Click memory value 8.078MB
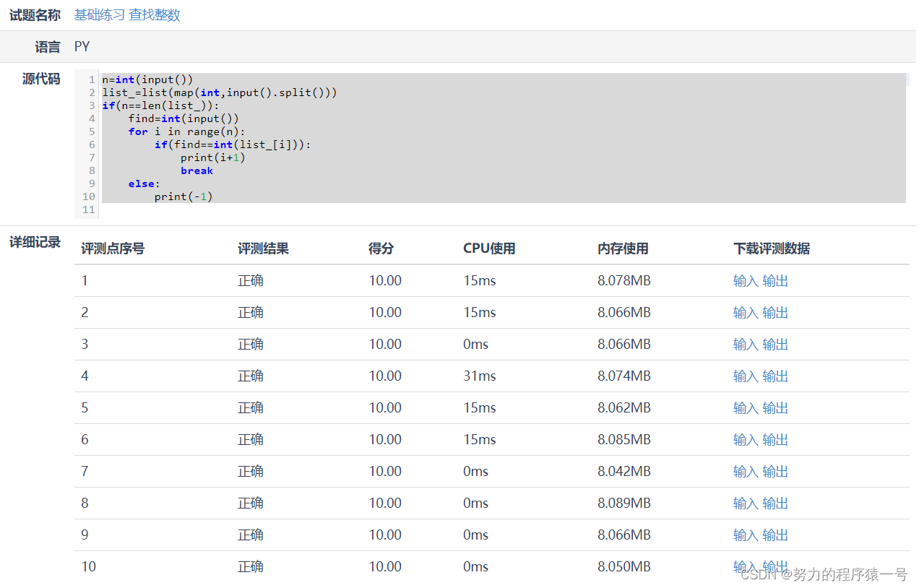The height and width of the screenshot is (588, 919). (x=624, y=281)
